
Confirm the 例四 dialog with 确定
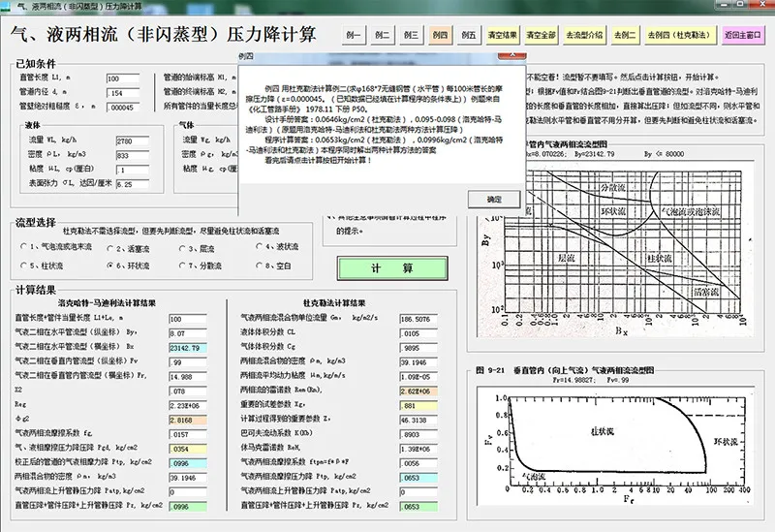pos(494,200)
